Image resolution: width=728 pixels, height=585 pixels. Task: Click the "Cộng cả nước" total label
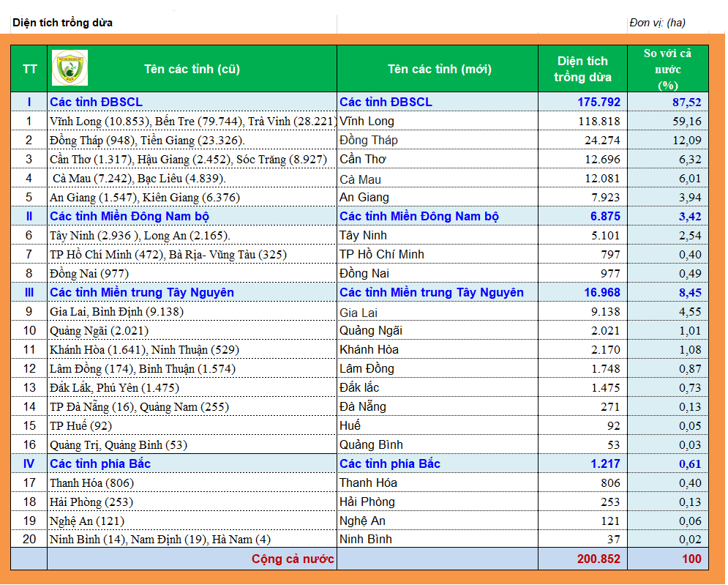point(293,559)
